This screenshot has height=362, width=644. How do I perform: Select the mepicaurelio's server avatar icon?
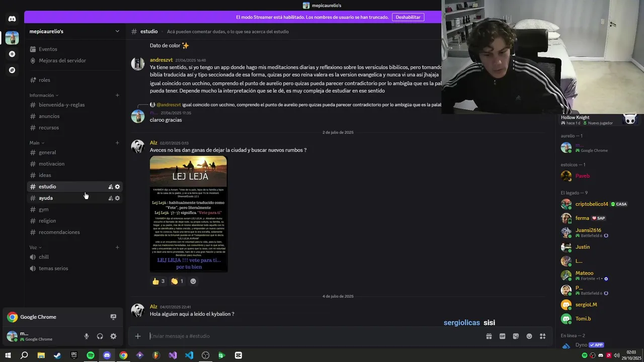click(12, 38)
